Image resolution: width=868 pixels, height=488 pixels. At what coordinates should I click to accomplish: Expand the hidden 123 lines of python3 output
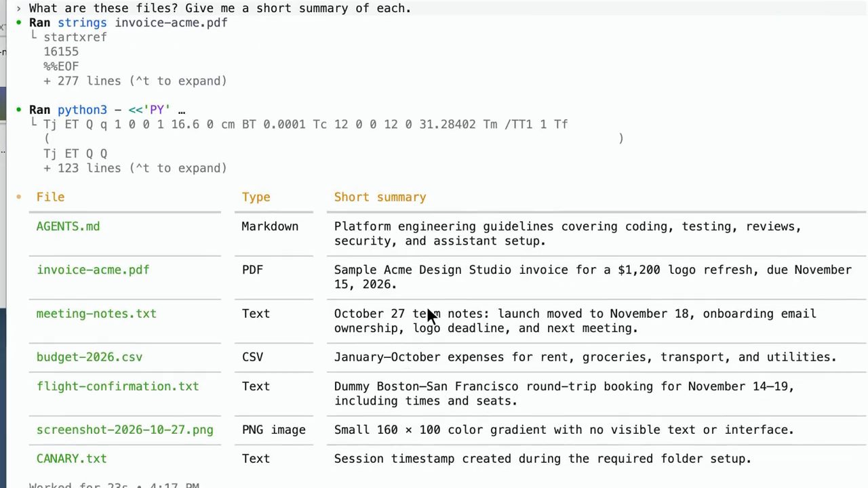click(135, 168)
